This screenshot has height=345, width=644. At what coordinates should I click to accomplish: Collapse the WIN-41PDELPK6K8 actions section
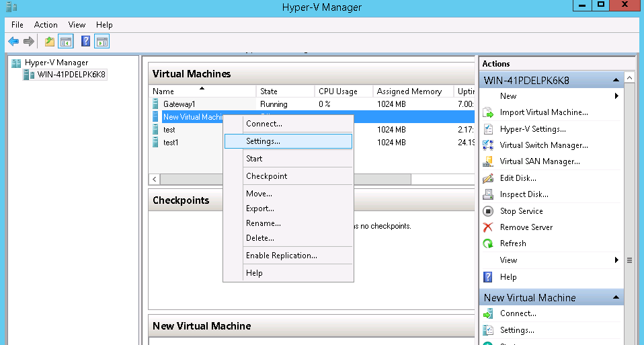point(616,80)
